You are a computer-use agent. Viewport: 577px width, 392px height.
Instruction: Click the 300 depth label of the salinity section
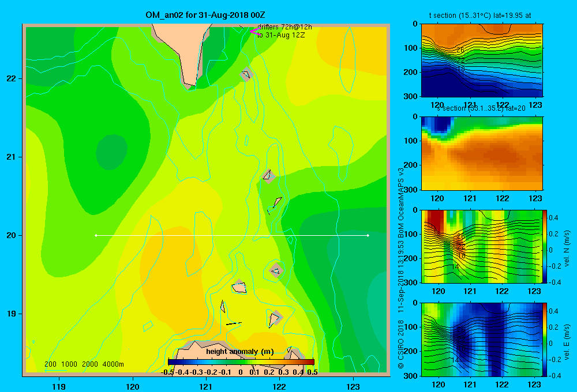[411, 190]
